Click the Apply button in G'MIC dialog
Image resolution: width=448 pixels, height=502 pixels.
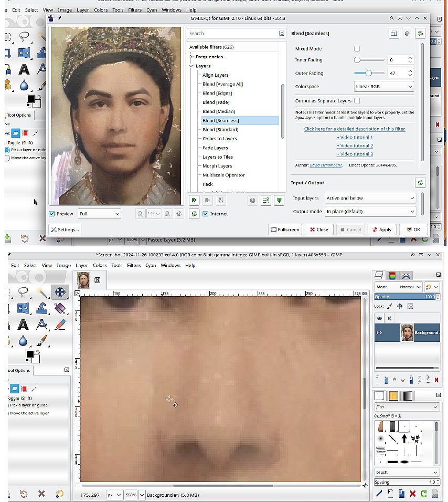tap(381, 229)
